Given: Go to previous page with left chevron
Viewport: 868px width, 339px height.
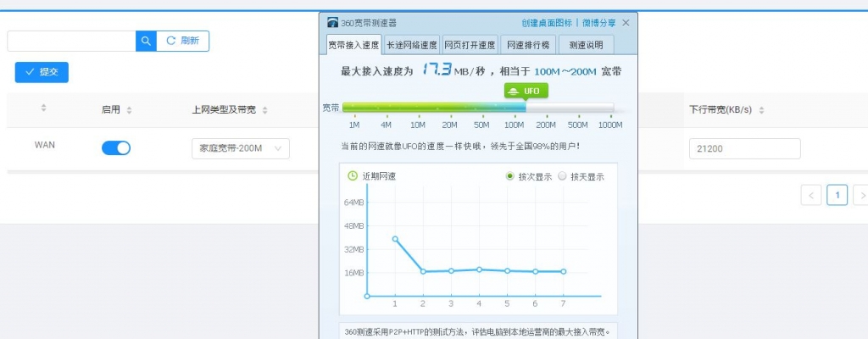Looking at the screenshot, I should pos(811,195).
